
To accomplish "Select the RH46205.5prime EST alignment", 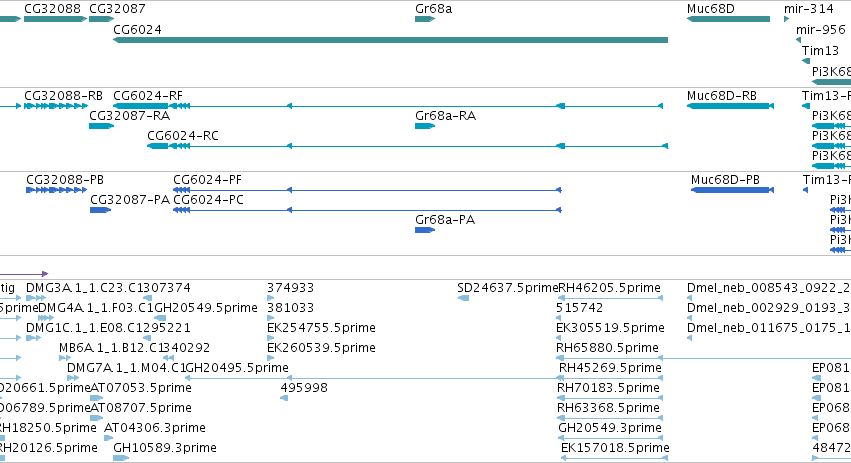I will click(x=611, y=298).
